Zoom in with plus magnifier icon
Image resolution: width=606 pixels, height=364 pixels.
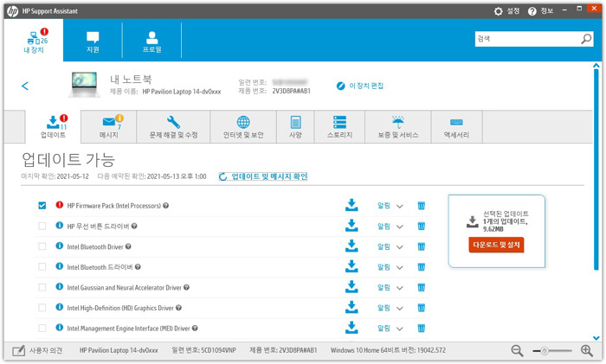tap(587, 351)
